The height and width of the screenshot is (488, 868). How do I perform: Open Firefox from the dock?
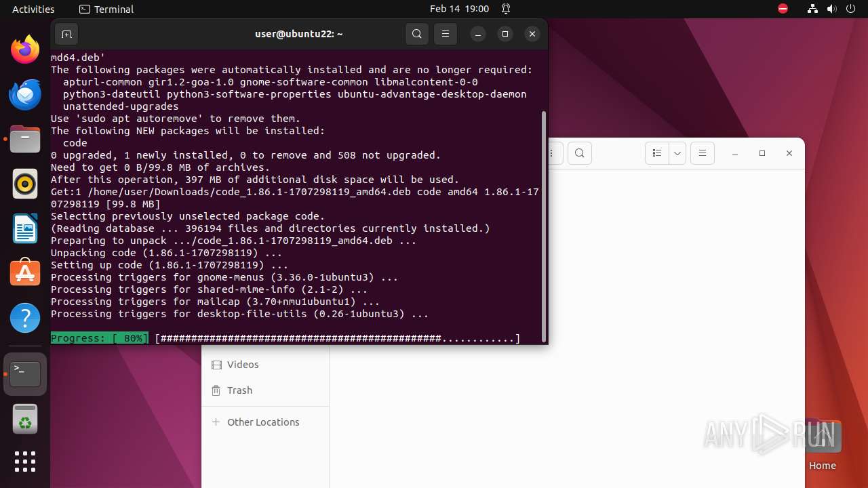pos(25,49)
